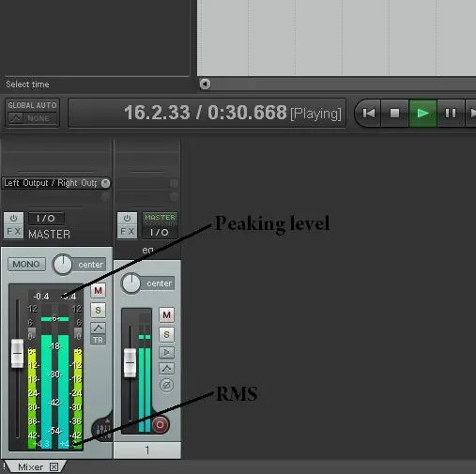Mute track 1 in the mixer
This screenshot has height=474, width=476.
(166, 314)
